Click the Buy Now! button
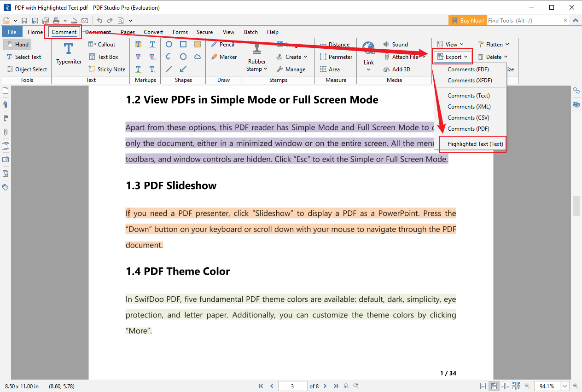This screenshot has width=582, height=392. [467, 20]
